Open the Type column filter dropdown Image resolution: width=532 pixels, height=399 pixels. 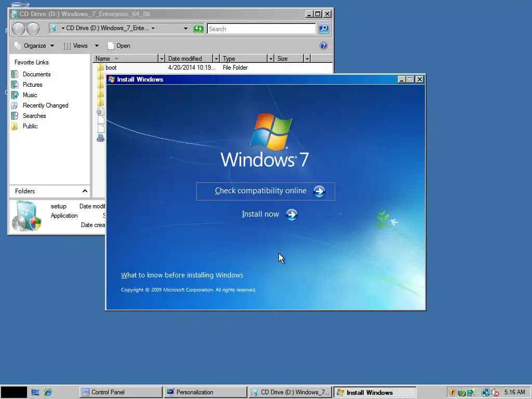[x=270, y=59]
